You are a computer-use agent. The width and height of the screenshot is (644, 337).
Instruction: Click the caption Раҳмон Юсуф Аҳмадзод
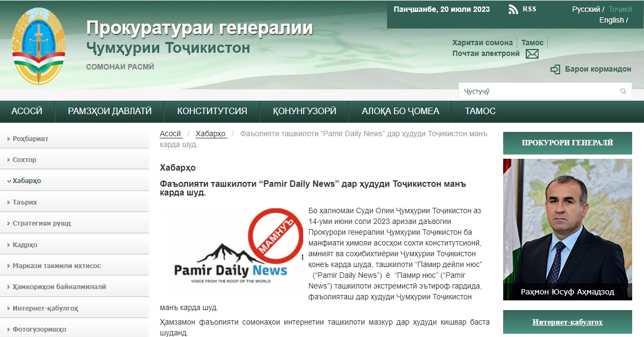pos(567,292)
